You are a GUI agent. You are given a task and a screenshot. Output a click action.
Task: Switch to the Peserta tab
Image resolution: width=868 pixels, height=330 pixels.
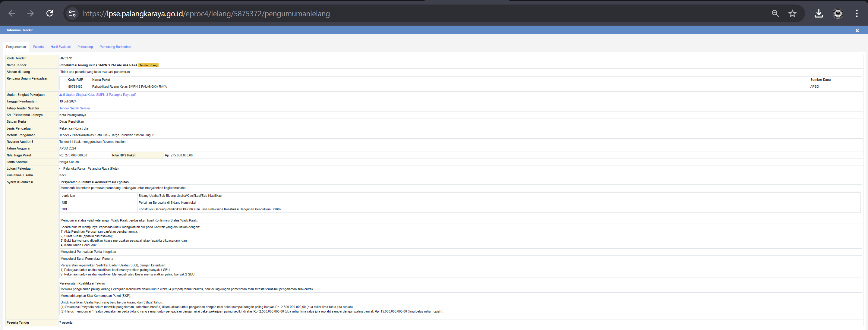(38, 47)
